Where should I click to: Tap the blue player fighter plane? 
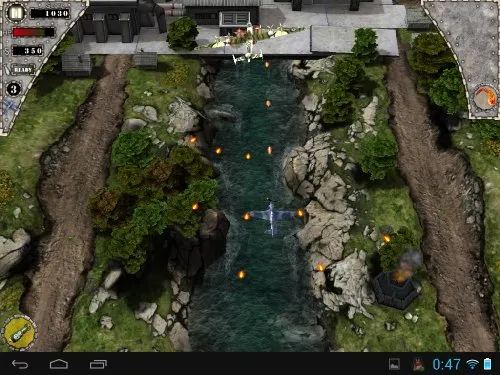point(272,218)
